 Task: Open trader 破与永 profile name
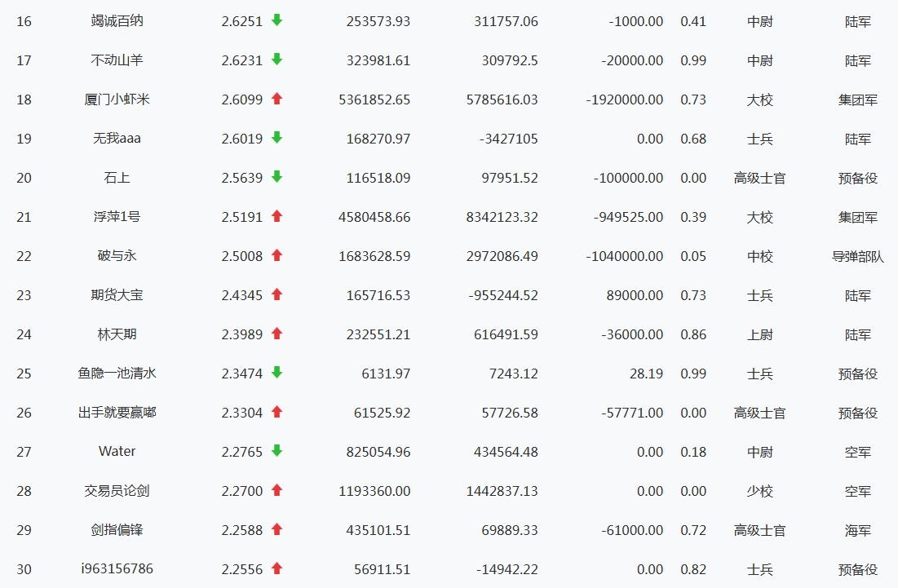(117, 256)
